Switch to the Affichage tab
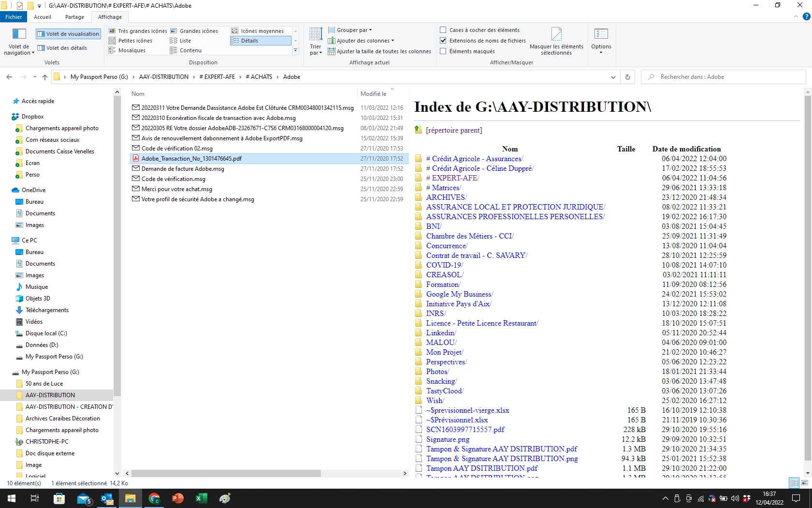Screen dimensions: 812x508 pos(110,17)
